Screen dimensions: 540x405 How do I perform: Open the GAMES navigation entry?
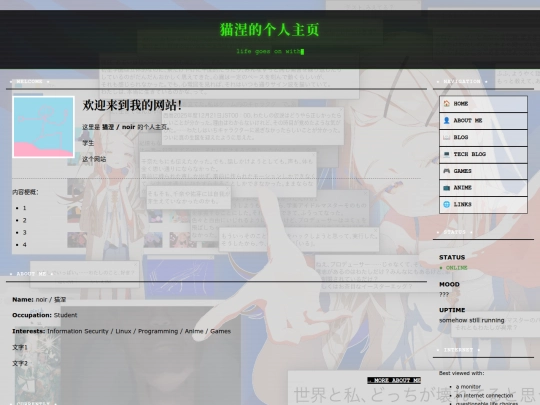coord(483,171)
